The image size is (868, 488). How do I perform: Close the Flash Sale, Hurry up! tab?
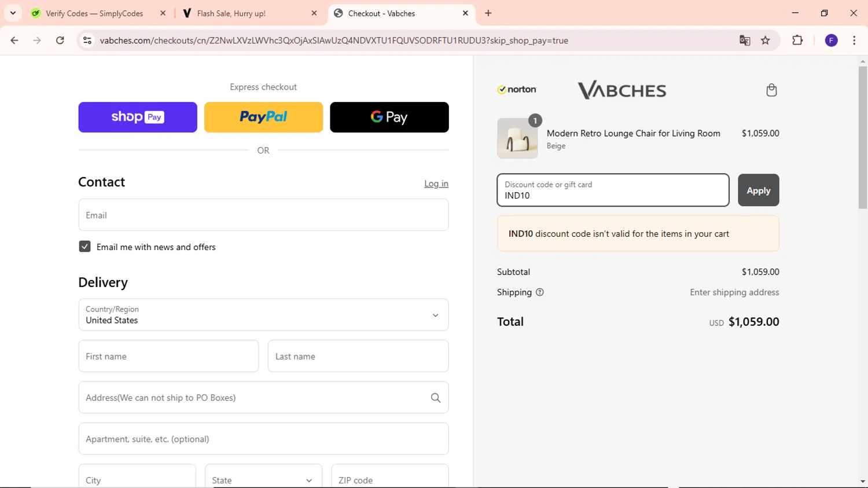[x=314, y=13]
